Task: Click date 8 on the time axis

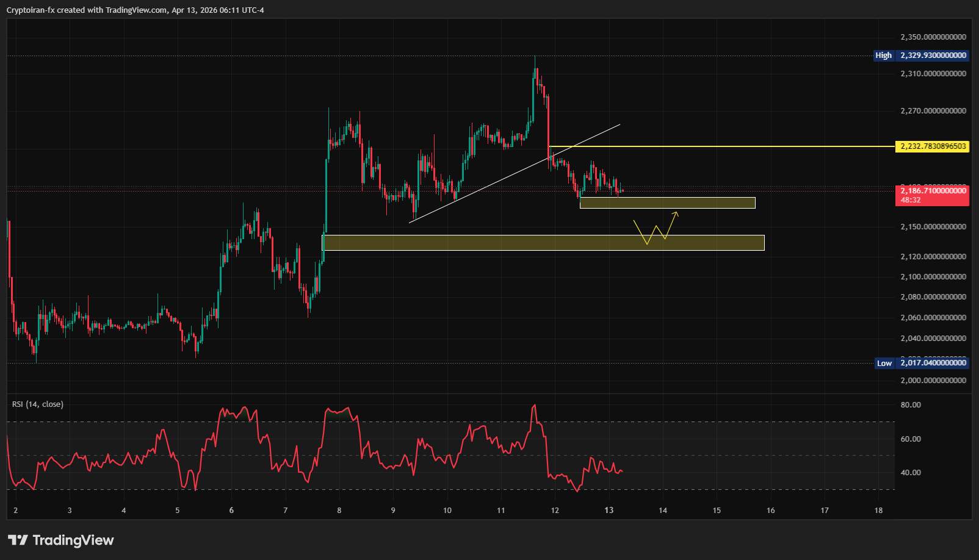Action: click(339, 511)
